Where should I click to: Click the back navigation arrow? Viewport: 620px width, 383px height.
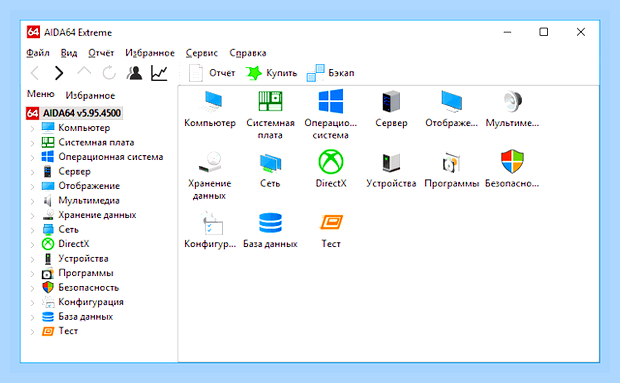pyautogui.click(x=35, y=73)
